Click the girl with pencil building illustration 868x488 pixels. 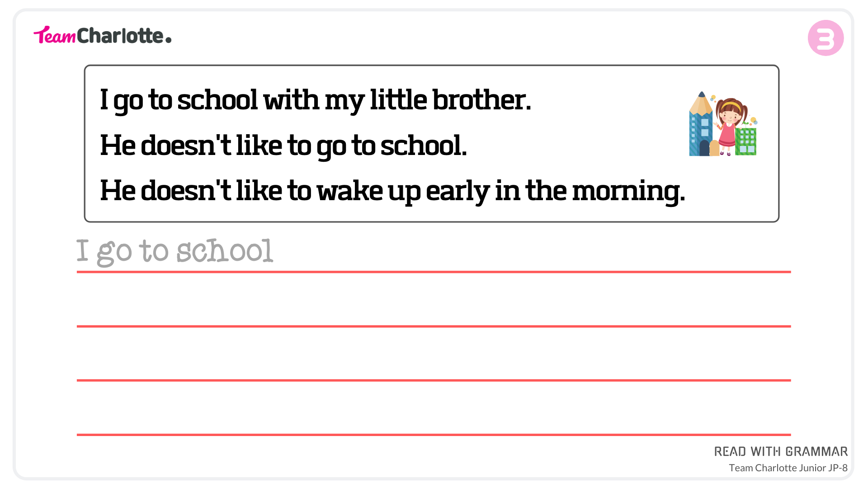723,123
